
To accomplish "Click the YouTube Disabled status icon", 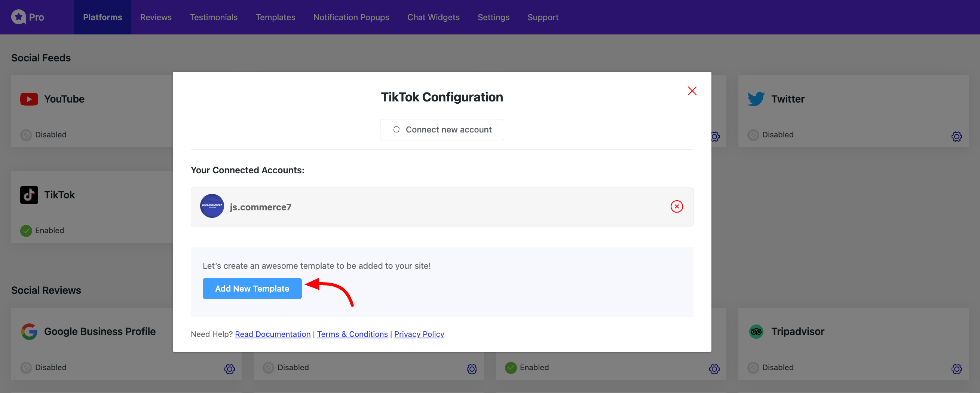I will pos(26,135).
